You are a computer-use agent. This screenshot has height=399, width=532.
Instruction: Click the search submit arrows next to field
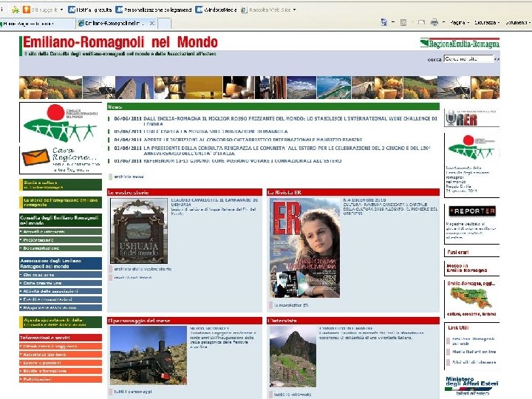pos(497,59)
